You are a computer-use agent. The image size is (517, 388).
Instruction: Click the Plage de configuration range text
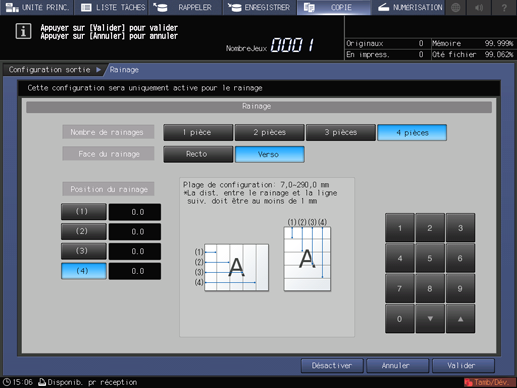256,185
